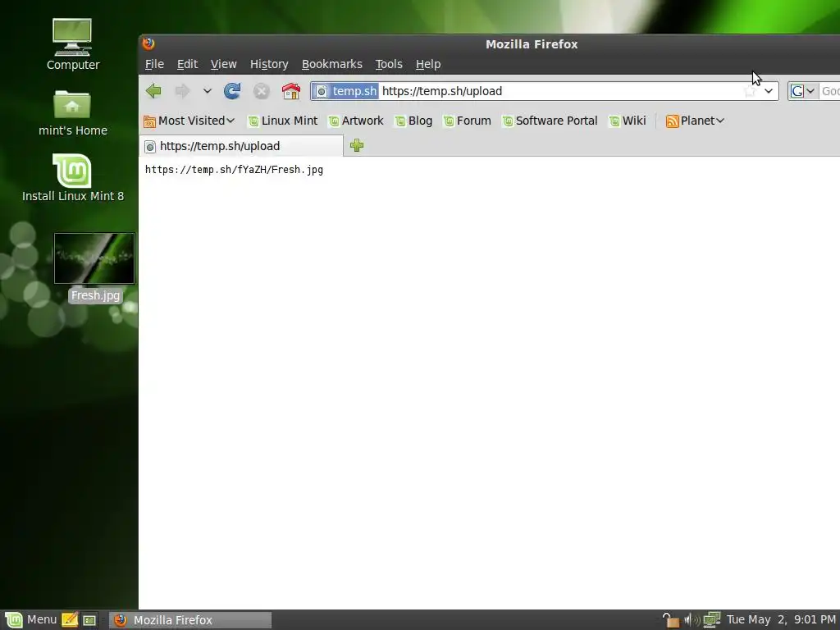Open the back/forward history dropdown arrow
The height and width of the screenshot is (630, 840).
click(x=208, y=91)
